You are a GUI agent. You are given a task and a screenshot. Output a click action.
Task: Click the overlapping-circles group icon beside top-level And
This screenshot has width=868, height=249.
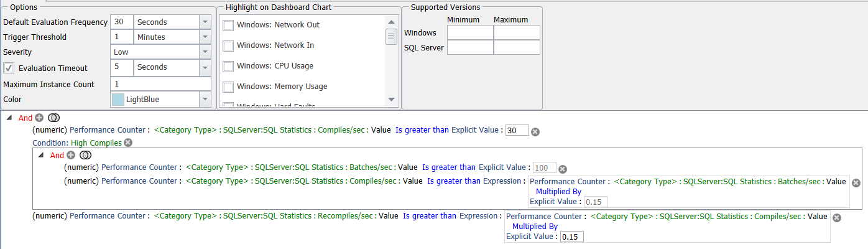click(53, 118)
